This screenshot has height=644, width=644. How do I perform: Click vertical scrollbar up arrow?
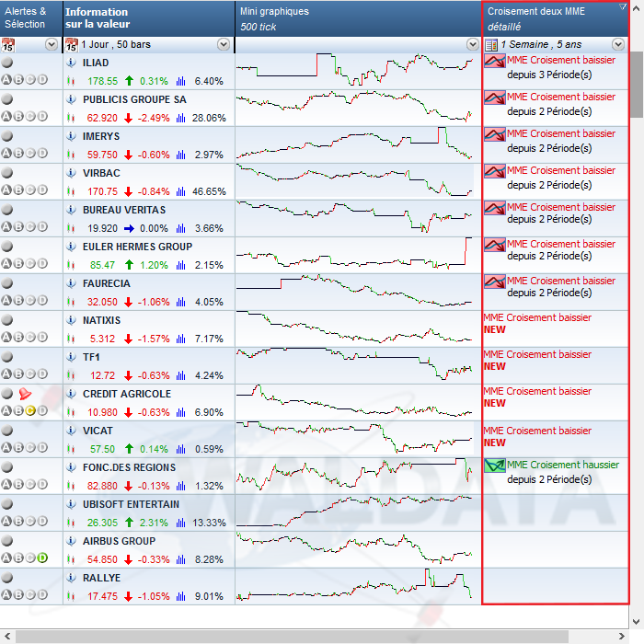[x=637, y=7]
